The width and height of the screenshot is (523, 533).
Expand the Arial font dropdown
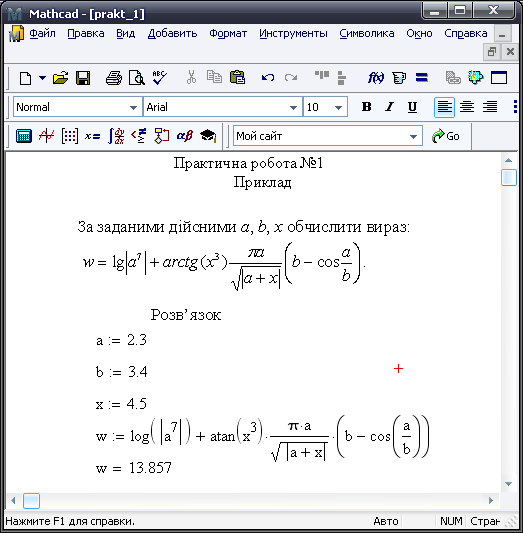click(x=293, y=107)
